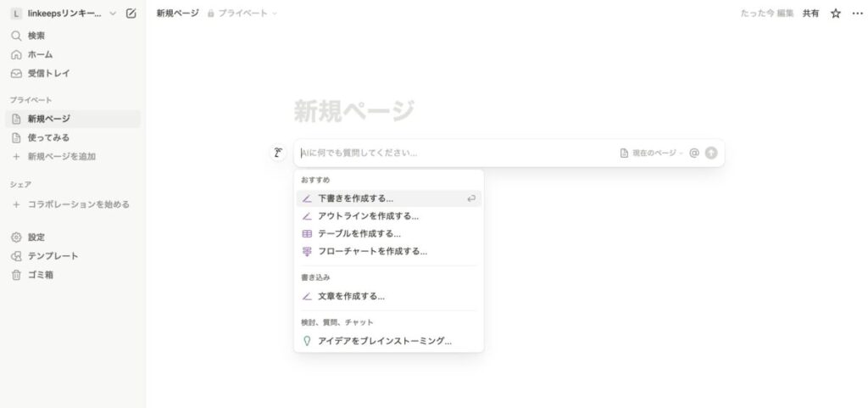Select テーブルを作成する... option

pos(388,234)
